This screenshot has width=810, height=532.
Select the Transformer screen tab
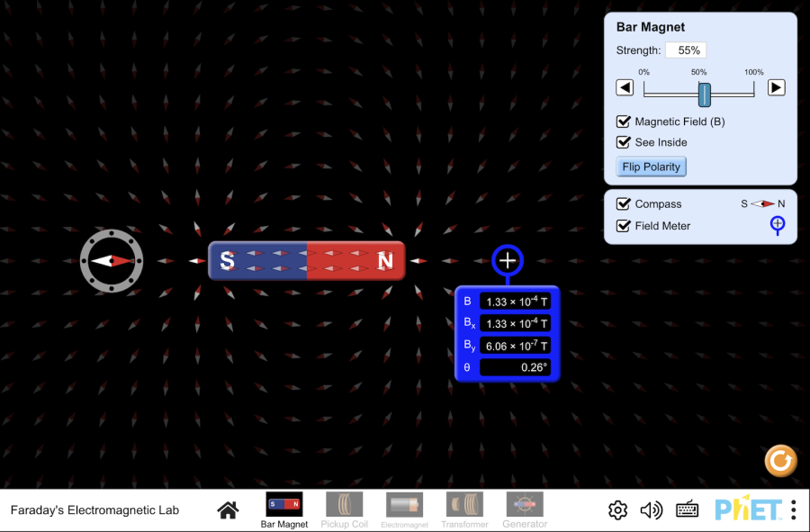(464, 509)
